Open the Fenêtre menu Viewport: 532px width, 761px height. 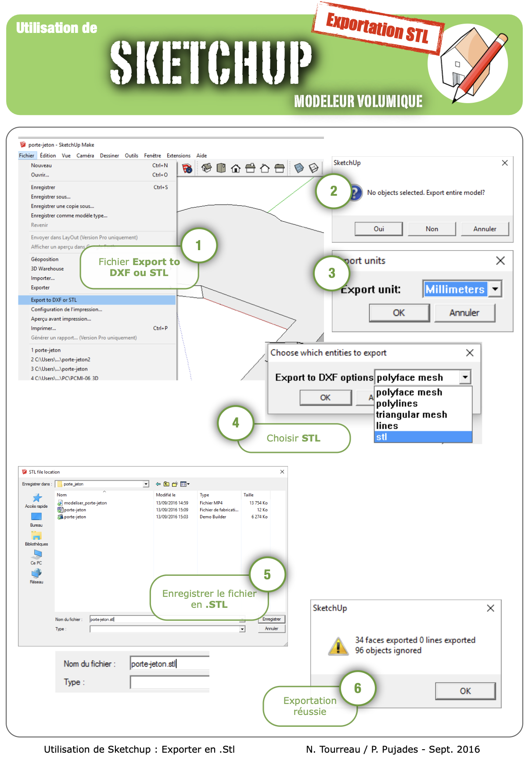[x=152, y=156]
